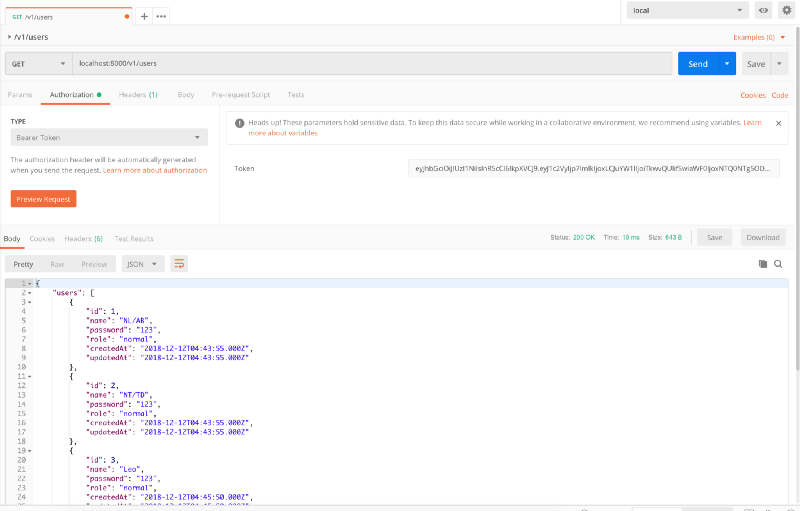Click the Download response button
800x511 pixels.
click(763, 238)
